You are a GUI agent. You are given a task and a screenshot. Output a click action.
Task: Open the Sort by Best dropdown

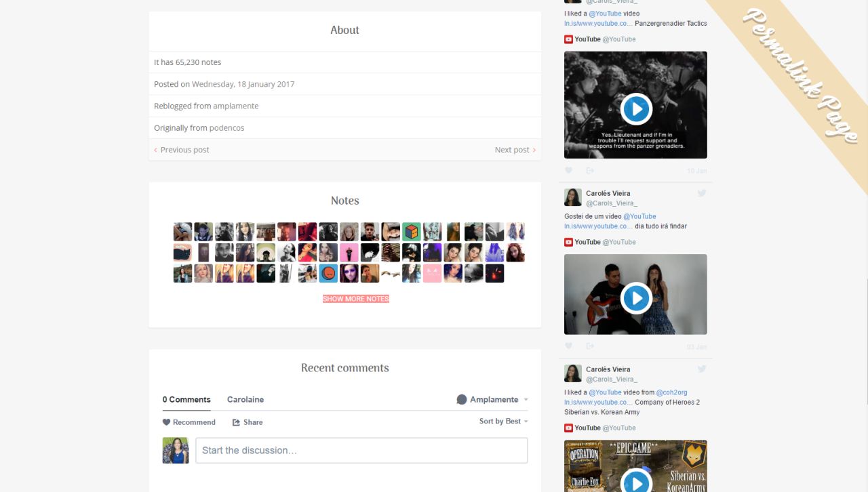point(504,422)
